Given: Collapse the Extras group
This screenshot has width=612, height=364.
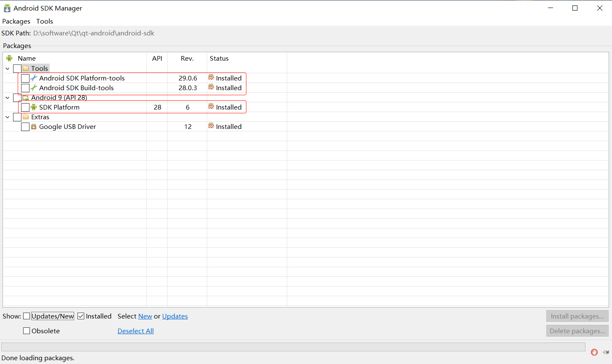Looking at the screenshot, I should click(x=8, y=117).
